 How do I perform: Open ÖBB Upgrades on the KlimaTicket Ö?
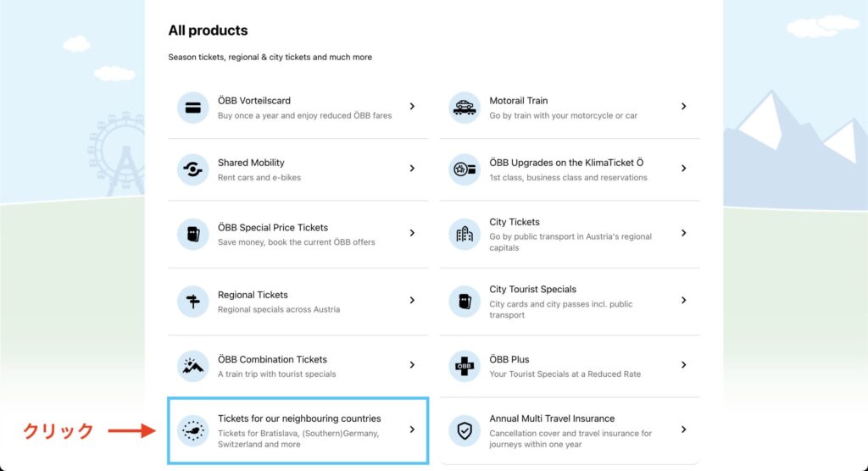click(x=566, y=163)
